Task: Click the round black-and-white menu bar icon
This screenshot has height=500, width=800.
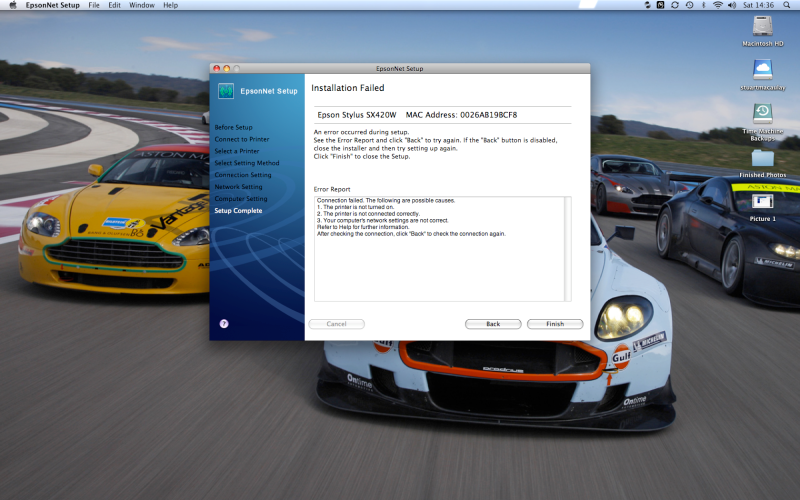Action: point(647,5)
